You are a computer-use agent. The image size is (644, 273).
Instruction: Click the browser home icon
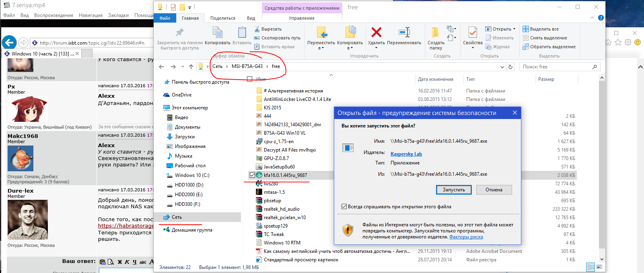[609, 42]
